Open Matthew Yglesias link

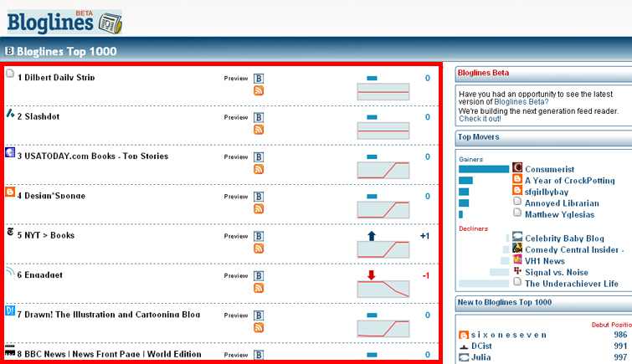pyautogui.click(x=559, y=214)
